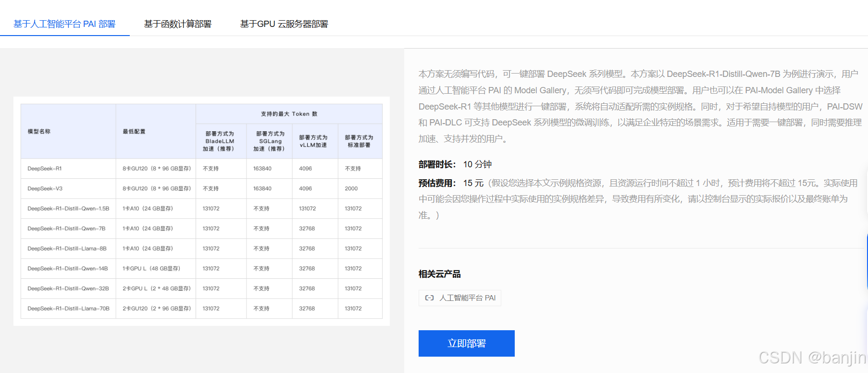This screenshot has height=373, width=868.
Task: Click 163840 in the DeepSeek-V3 row
Action: click(x=262, y=188)
